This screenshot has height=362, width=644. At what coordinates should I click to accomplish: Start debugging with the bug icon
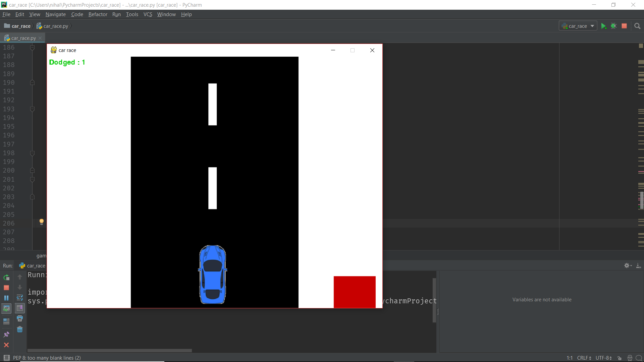click(x=614, y=26)
